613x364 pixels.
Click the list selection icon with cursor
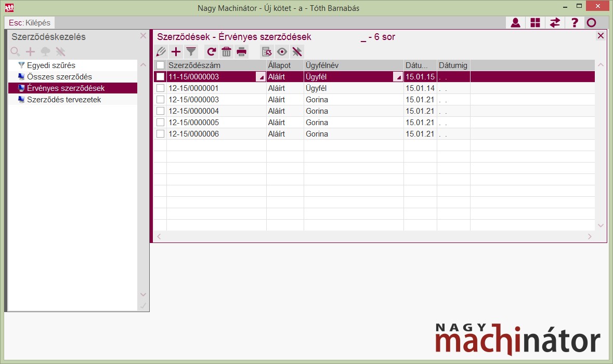267,51
